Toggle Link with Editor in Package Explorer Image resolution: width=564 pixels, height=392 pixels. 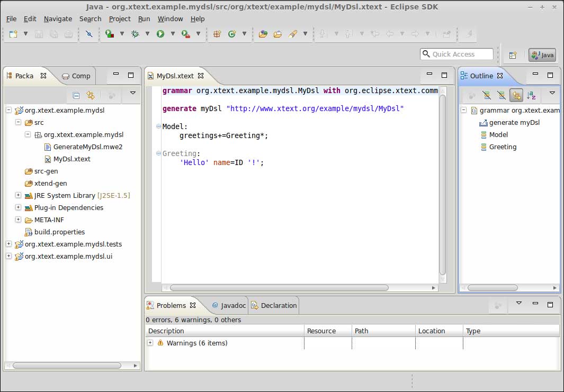point(91,95)
